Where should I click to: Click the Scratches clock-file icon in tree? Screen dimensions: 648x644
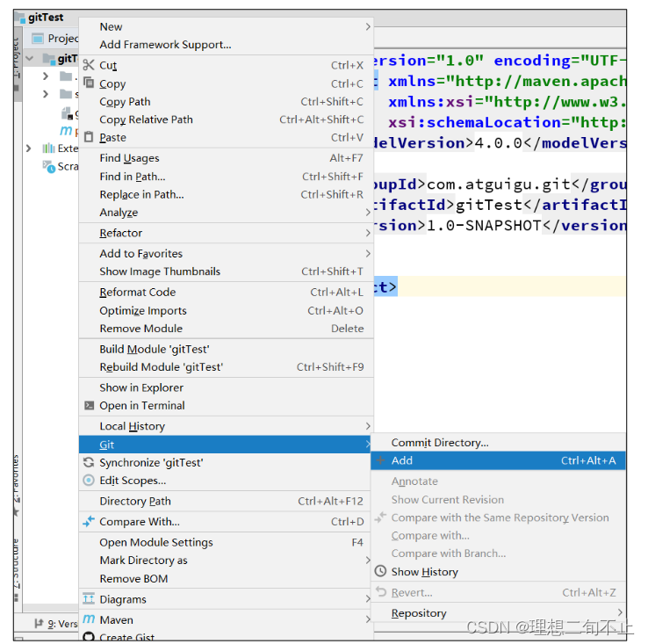click(48, 167)
